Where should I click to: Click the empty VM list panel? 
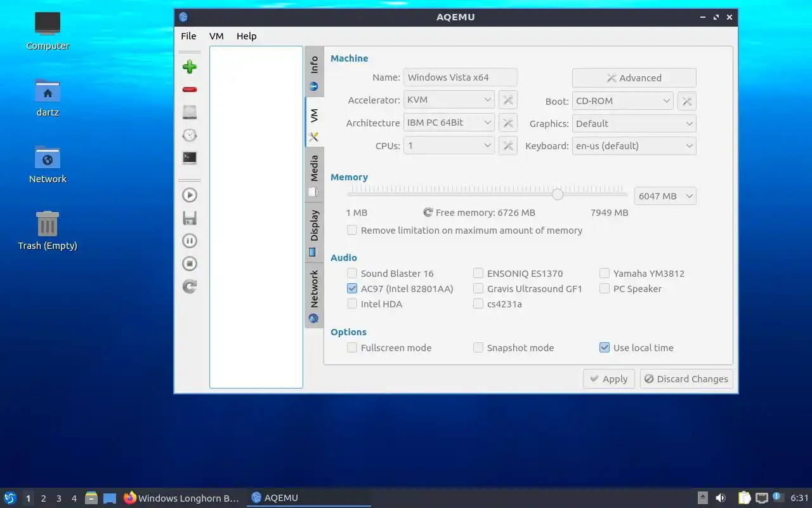tap(256, 217)
